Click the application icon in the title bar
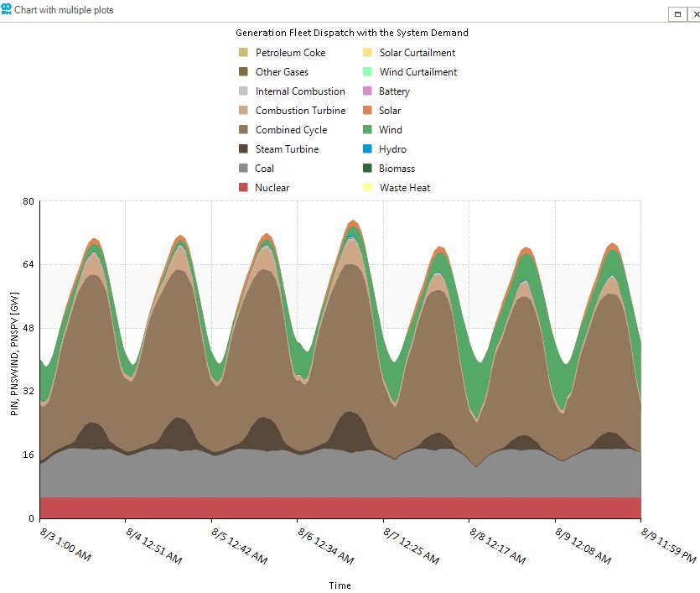Image resolution: width=700 pixels, height=593 pixels. [x=8, y=10]
